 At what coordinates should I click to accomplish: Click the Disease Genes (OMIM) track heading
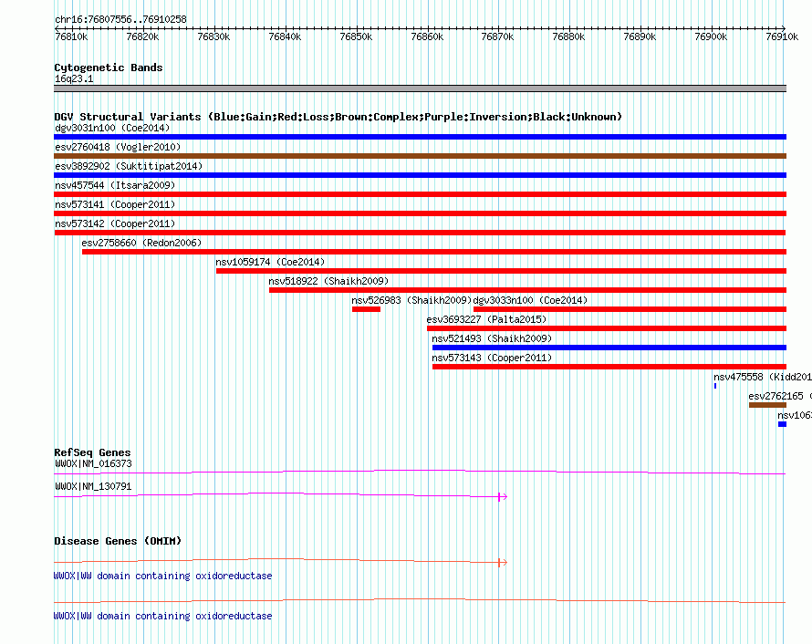(118, 541)
